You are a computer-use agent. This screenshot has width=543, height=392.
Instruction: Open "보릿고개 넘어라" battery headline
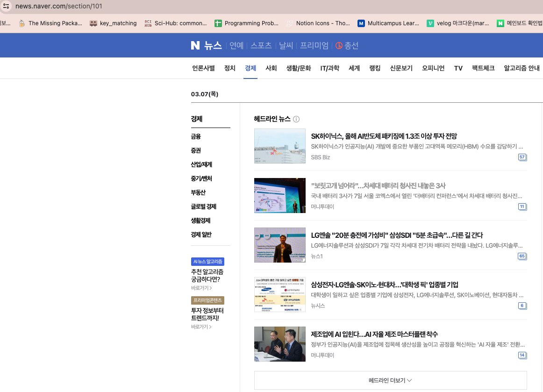click(x=378, y=185)
